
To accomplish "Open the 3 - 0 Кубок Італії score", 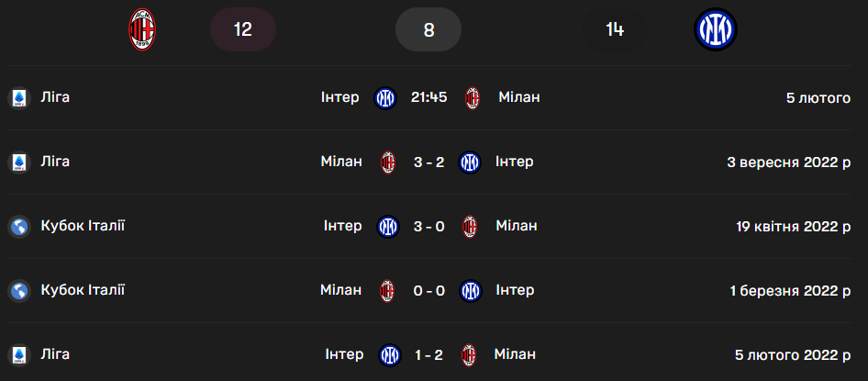I will coord(429,226).
